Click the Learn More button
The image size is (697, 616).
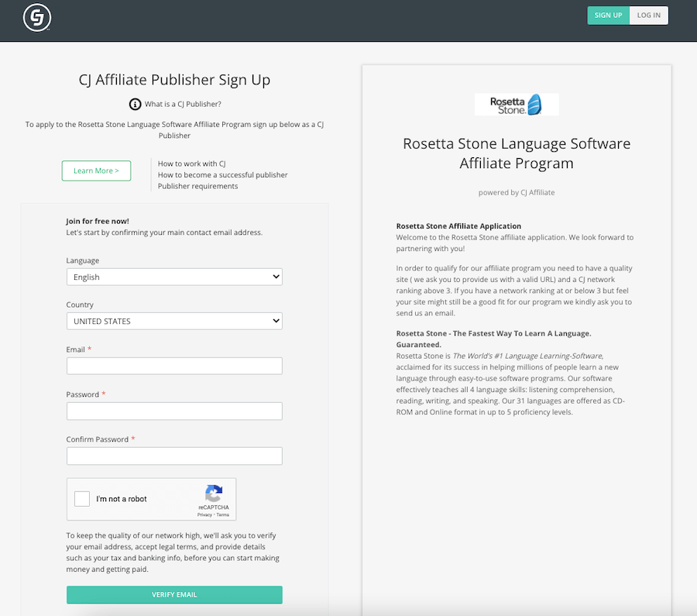coord(97,170)
